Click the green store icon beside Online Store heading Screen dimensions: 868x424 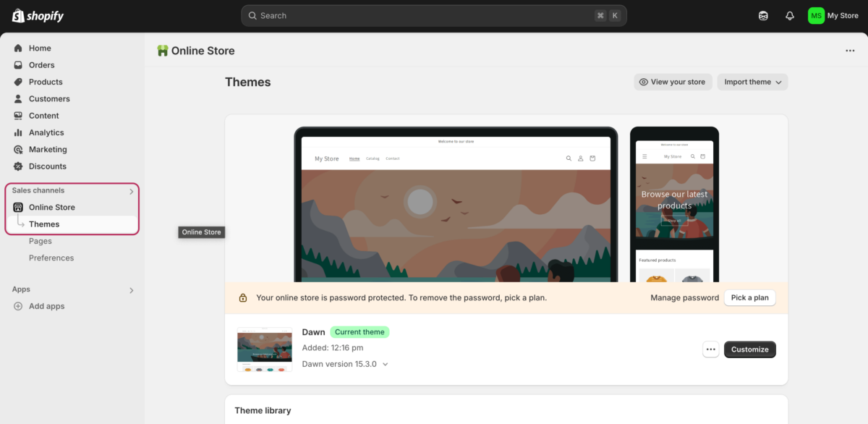coord(163,51)
